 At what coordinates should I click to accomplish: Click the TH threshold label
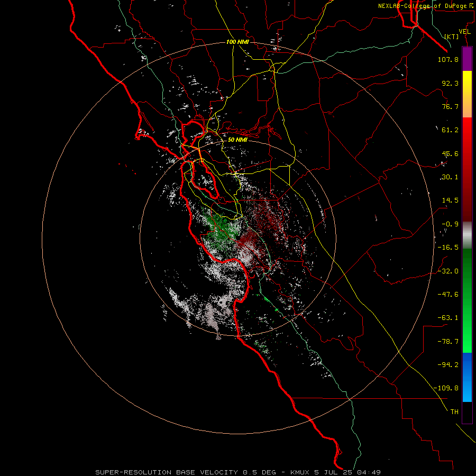454,411
